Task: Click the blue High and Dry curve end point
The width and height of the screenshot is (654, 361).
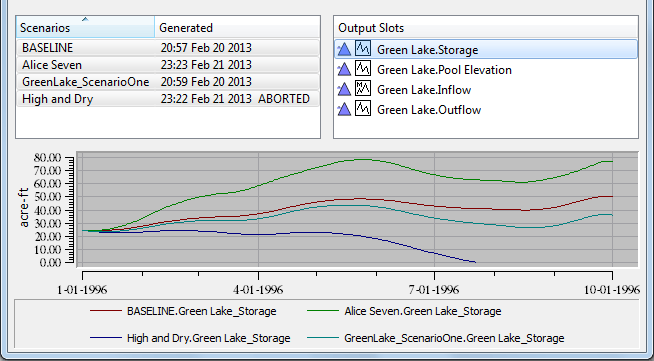Action: point(475,262)
